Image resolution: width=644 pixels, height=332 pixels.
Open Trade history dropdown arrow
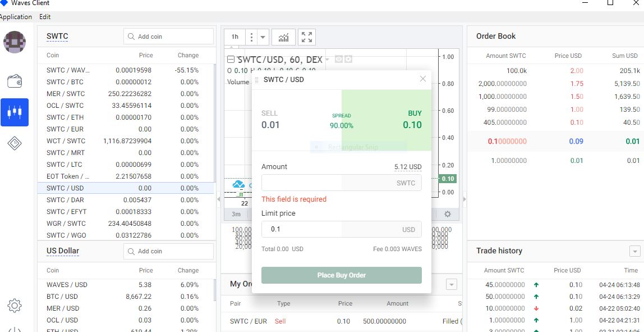tap(634, 251)
